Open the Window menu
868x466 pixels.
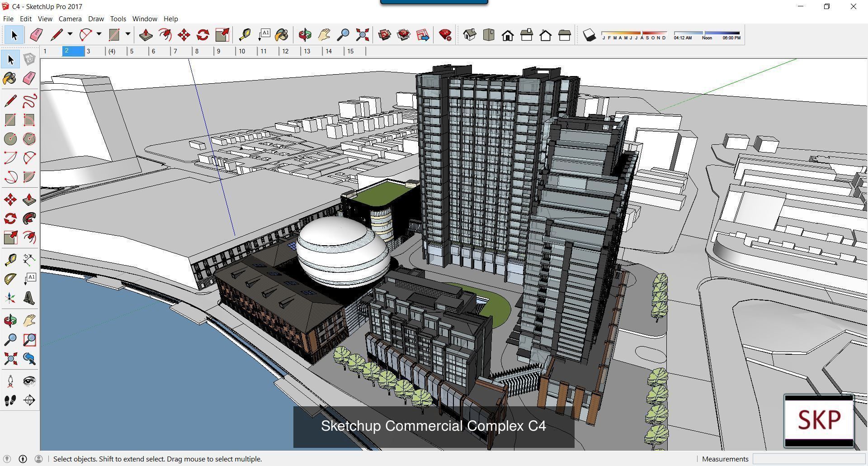[x=145, y=19]
